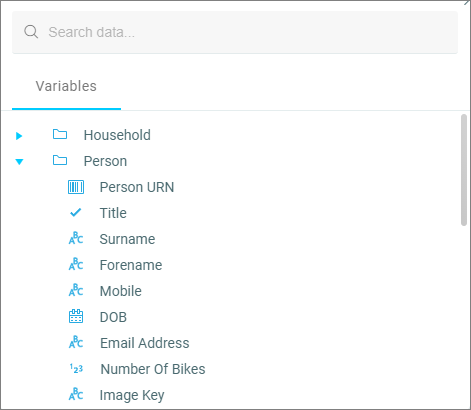Select the Image Key variable

click(x=132, y=395)
